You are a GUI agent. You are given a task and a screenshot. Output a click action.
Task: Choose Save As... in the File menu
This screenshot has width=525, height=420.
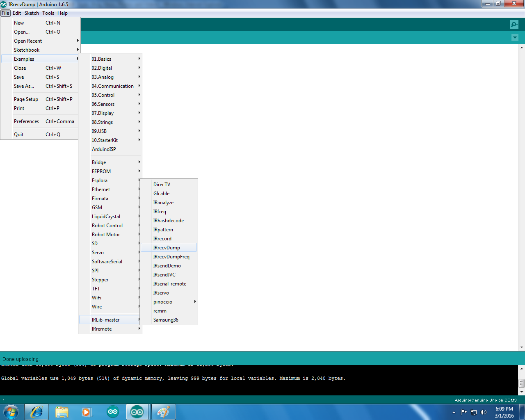[x=40, y=86]
